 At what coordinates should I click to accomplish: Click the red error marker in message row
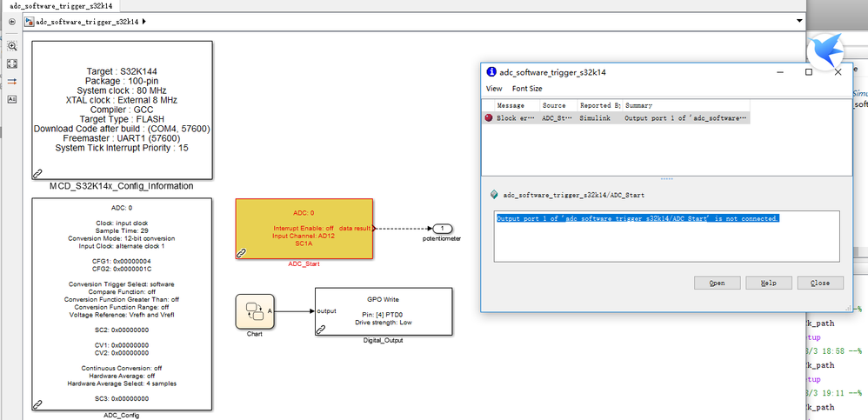pyautogui.click(x=488, y=118)
